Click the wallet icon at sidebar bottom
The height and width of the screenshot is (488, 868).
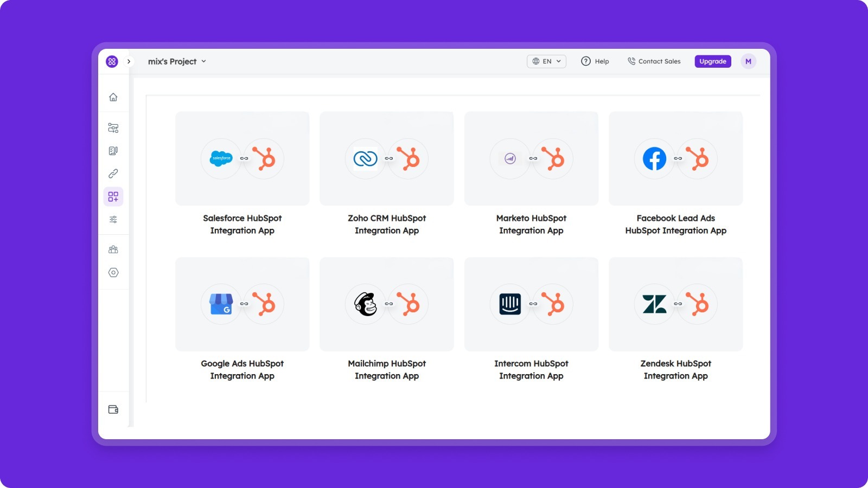tap(113, 409)
